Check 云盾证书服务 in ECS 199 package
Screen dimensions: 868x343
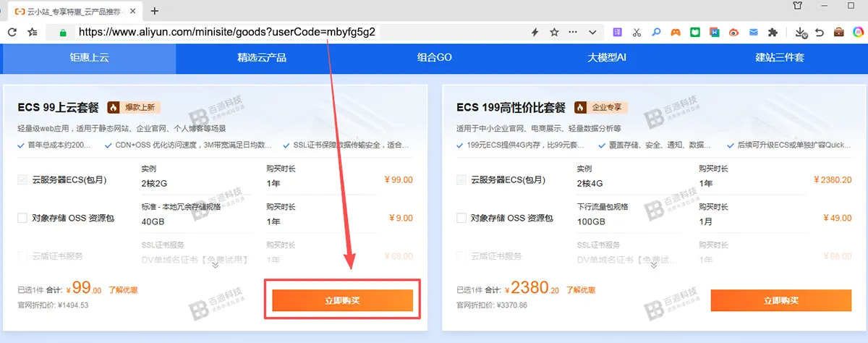(x=461, y=255)
